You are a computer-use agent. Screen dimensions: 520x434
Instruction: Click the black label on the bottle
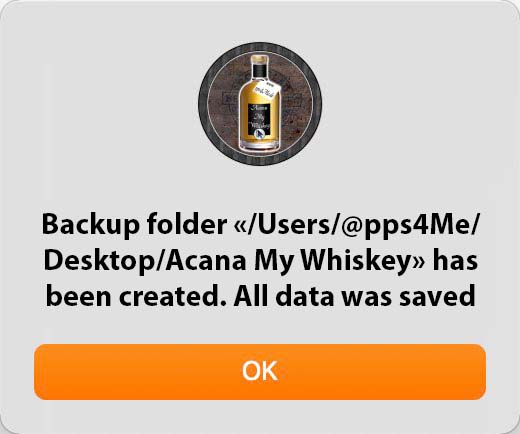(x=259, y=121)
